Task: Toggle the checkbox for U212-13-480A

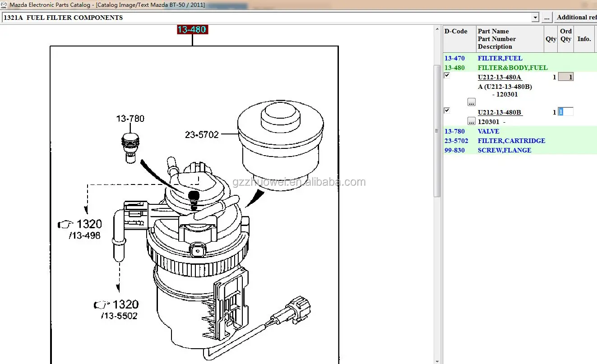Action: coord(447,75)
